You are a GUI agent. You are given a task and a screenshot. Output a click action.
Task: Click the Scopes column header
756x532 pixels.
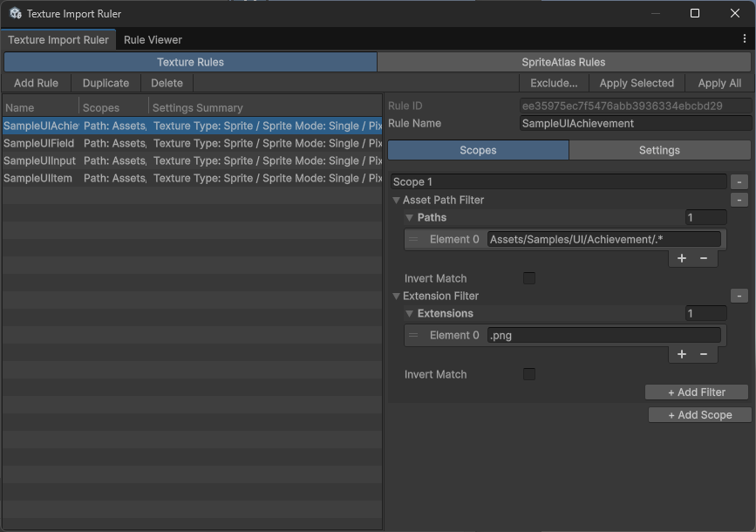(x=113, y=107)
